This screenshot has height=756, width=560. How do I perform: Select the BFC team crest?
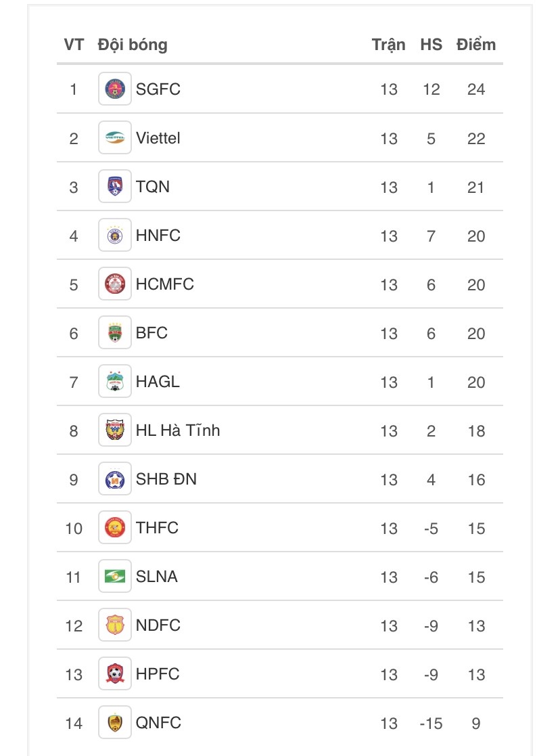(x=115, y=332)
